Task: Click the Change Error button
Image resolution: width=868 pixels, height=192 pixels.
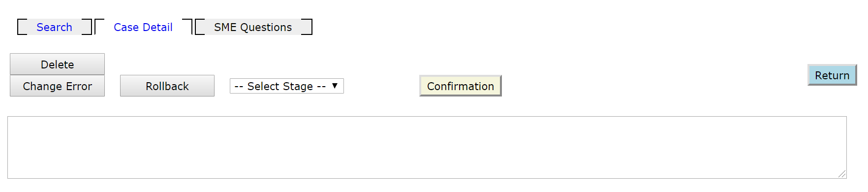Action: click(58, 86)
